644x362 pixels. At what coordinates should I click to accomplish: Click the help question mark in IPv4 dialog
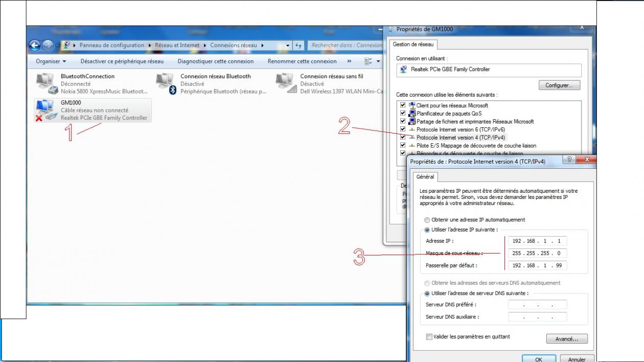pos(568,160)
